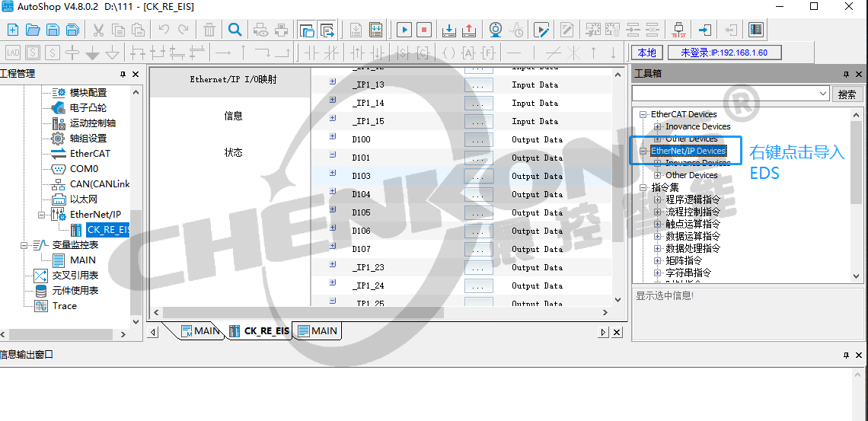
Task: Insert a normally-open contact from ladder toolbar
Action: (x=311, y=53)
